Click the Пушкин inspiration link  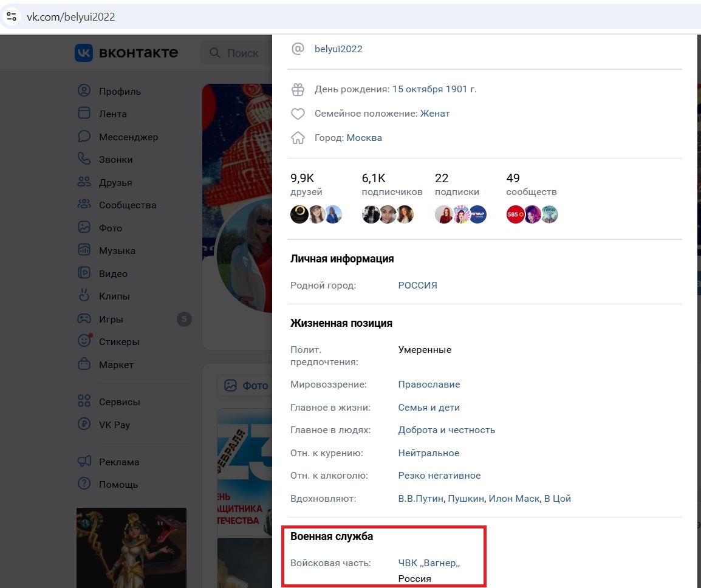466,499
